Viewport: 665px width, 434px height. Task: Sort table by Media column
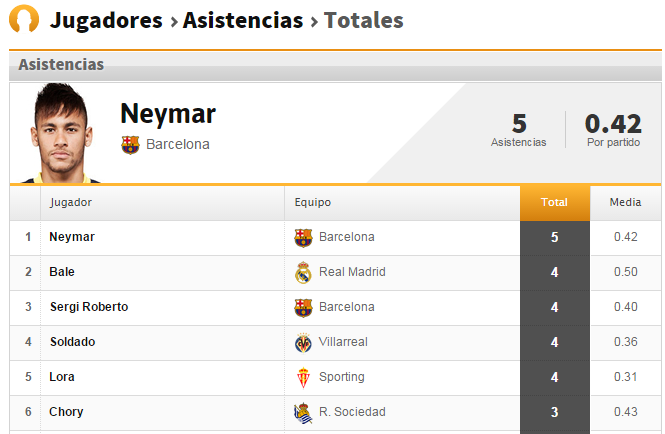coord(626,202)
